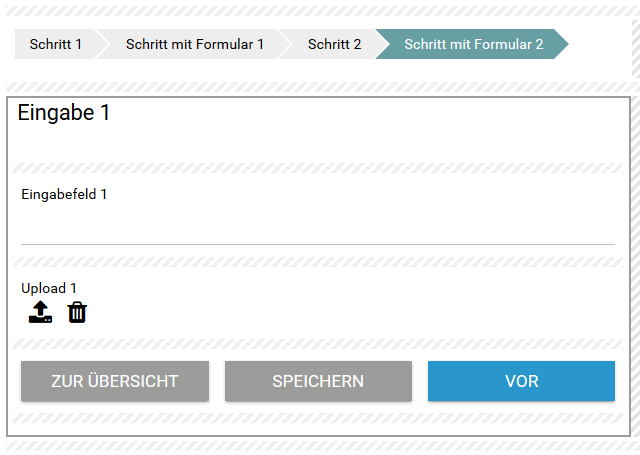Image resolution: width=640 pixels, height=455 pixels.
Task: Click the Eingabe 1 heading
Action: 64,113
